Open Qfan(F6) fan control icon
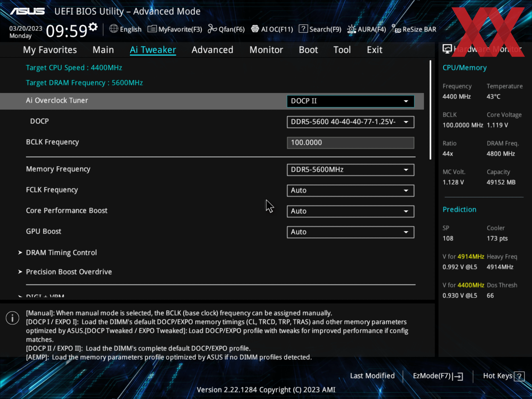Screen dimensions: 532x399 coord(212,29)
